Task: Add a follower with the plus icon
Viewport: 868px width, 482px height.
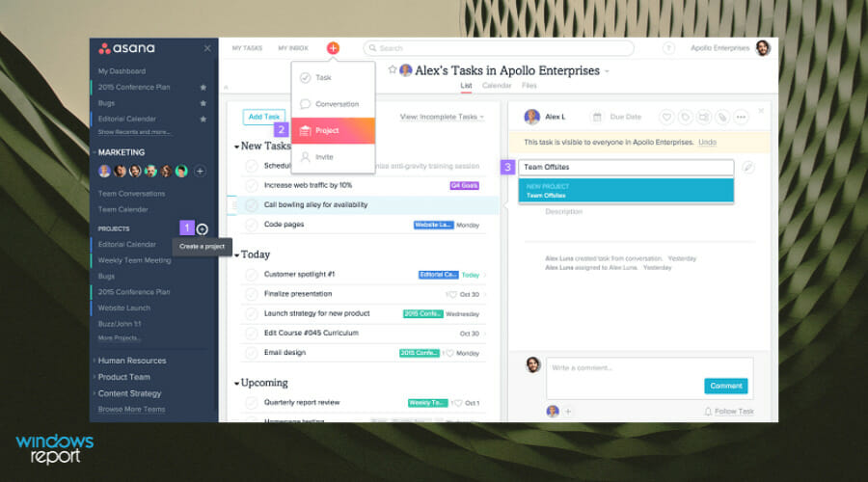Action: [567, 412]
